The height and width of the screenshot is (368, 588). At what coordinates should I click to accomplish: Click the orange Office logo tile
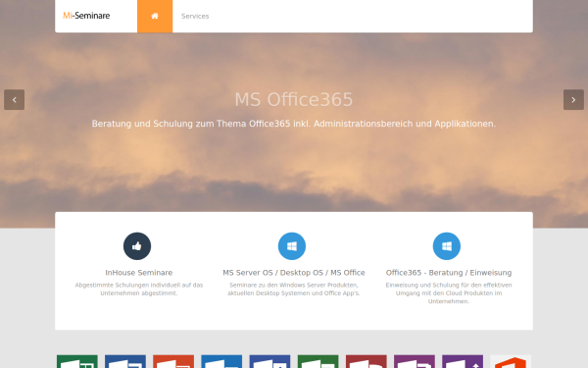[511, 361]
